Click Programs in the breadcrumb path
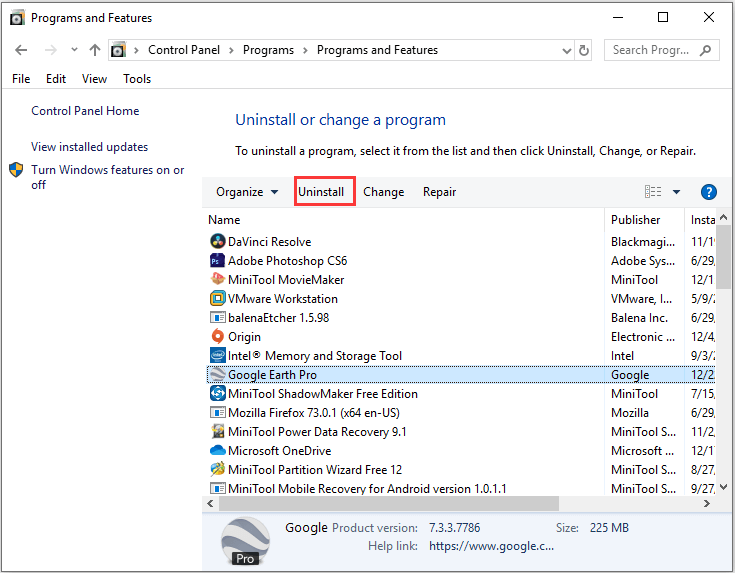Viewport: 735px width, 573px height. coord(268,50)
